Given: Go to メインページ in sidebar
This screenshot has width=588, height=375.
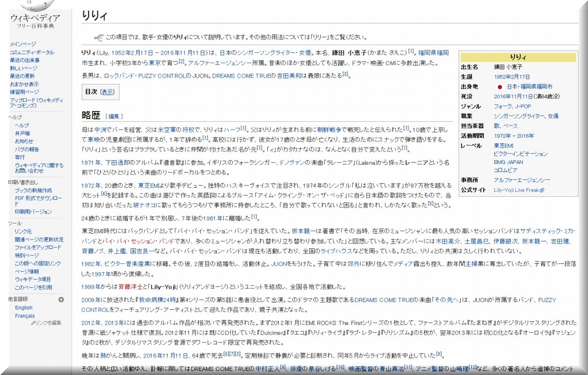Looking at the screenshot, I should pyautogui.click(x=23, y=44).
